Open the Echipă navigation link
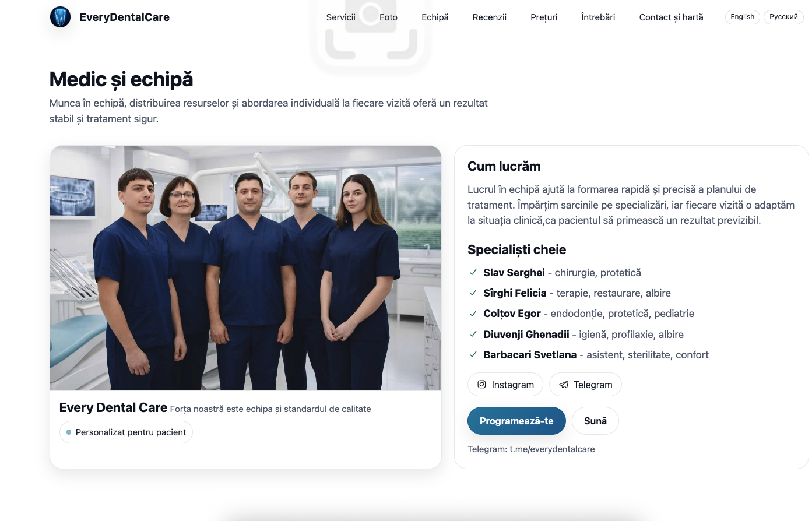Image resolution: width=812 pixels, height=521 pixels. 435,17
